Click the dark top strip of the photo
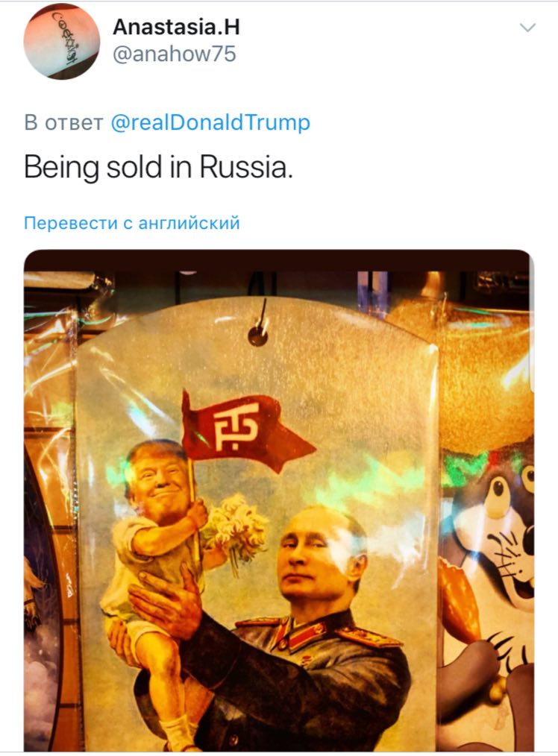 [278, 260]
